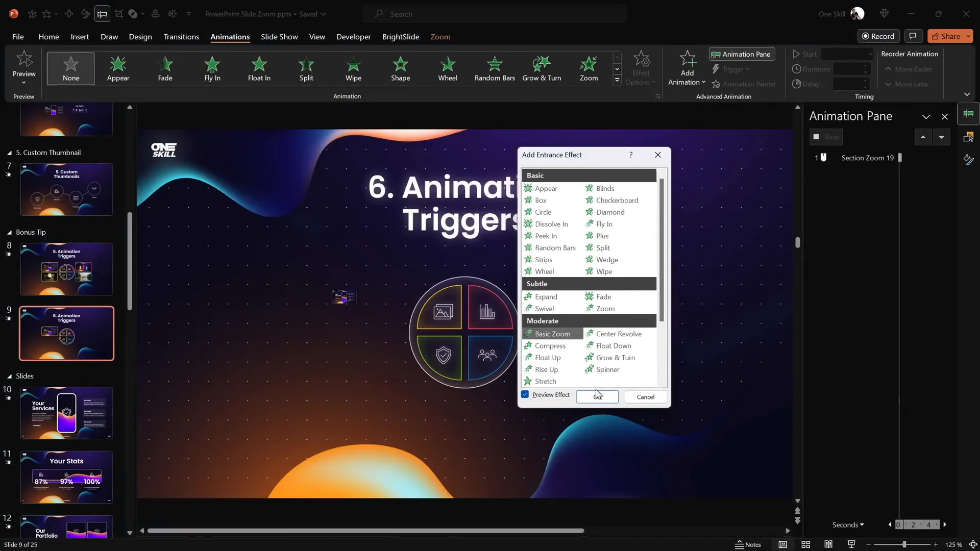This screenshot has width=980, height=551.
Task: Switch to Reading View
Action: pos(828,544)
